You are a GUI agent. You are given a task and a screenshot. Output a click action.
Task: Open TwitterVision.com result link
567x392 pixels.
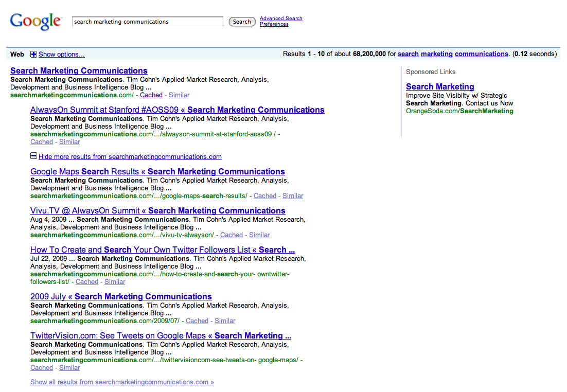point(161,336)
